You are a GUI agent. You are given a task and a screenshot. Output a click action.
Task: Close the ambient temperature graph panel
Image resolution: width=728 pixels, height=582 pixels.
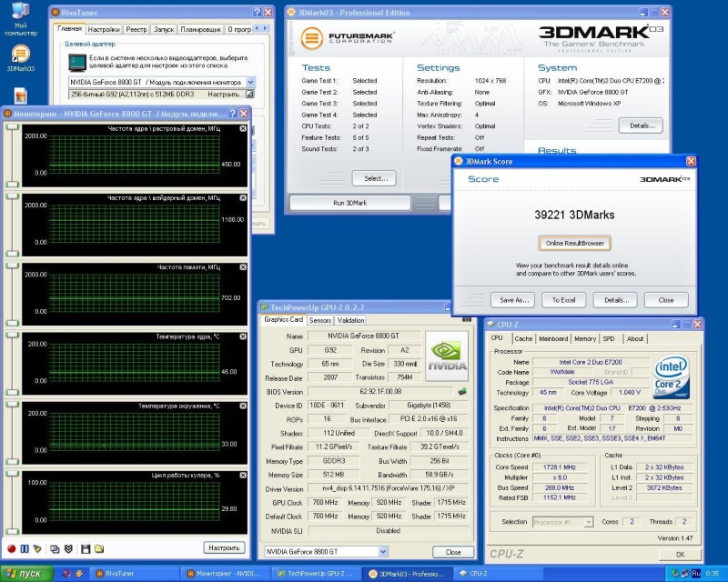point(243,406)
